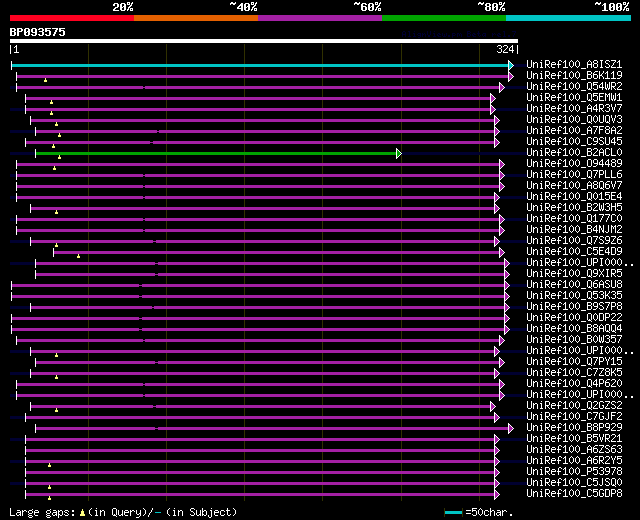Click the UniRef100_B9S7P8 label
This screenshot has width=640, height=520.
(574, 306)
